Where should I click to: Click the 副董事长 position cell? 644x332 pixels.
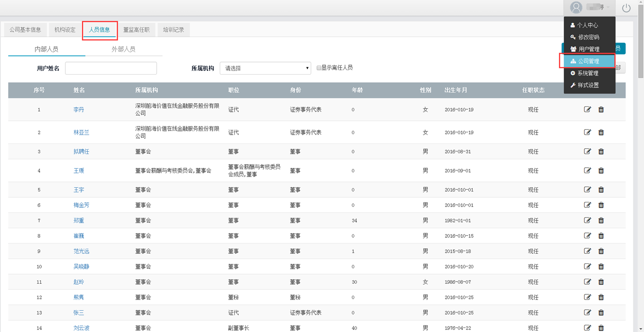point(238,328)
